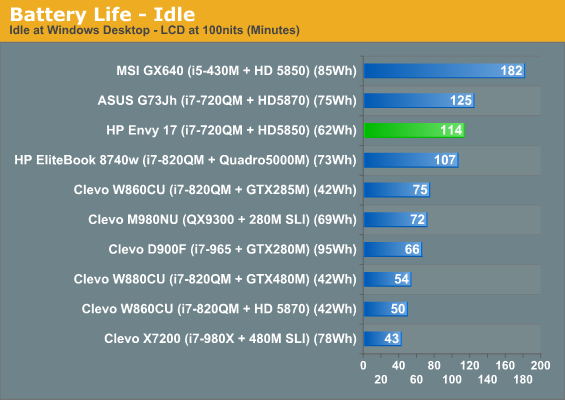This screenshot has height=400, width=565.
Task: Click the axis tick label 180
Action: [x=523, y=379]
